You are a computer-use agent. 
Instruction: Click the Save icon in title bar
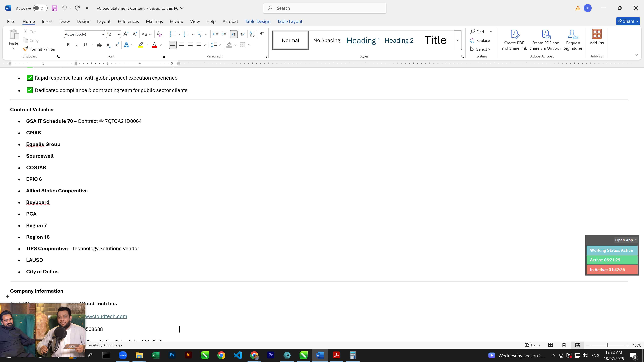(55, 8)
